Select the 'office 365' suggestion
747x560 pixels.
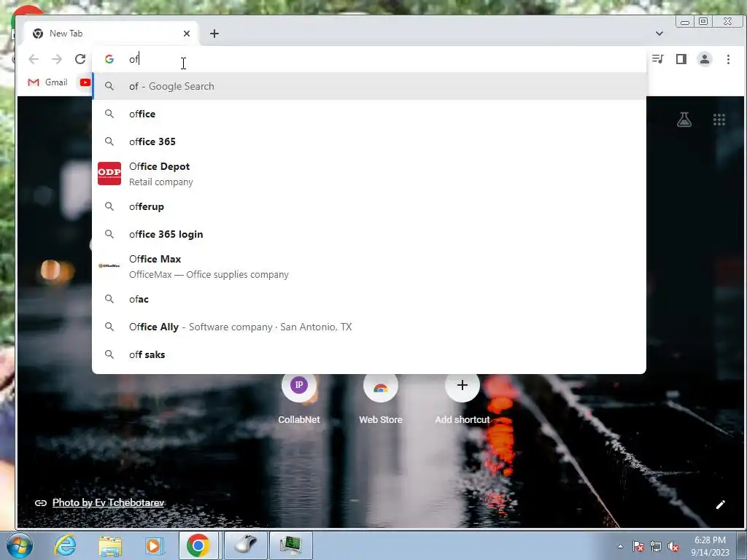369,141
